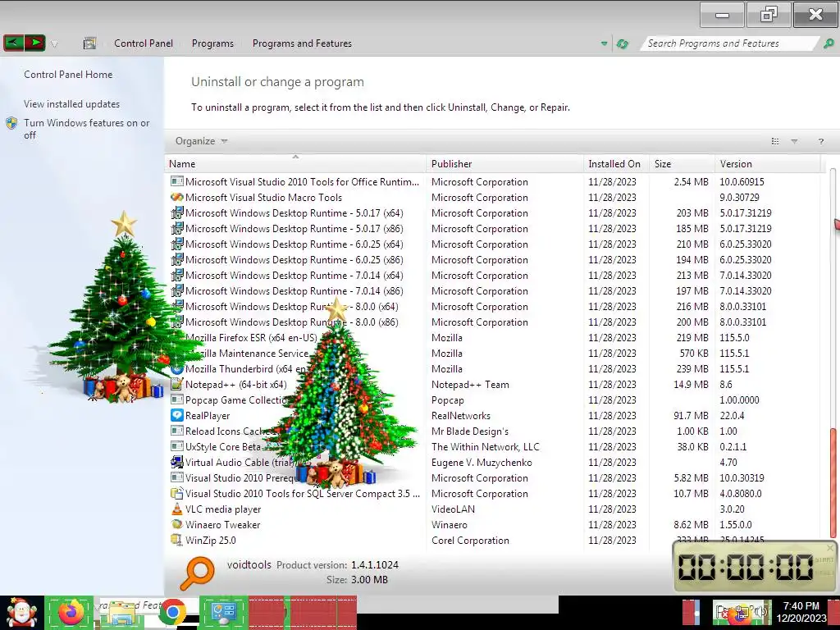
Task: Click the RealPlayer program icon
Action: [x=177, y=415]
